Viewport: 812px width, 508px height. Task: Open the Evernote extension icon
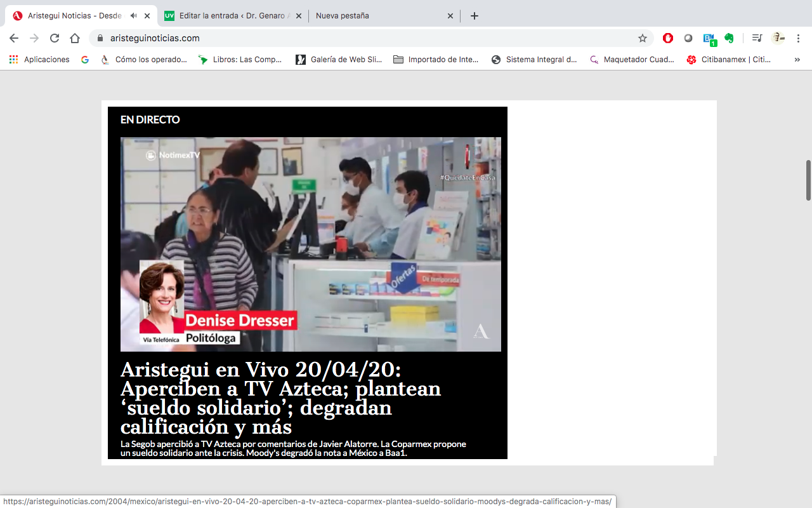(x=729, y=38)
